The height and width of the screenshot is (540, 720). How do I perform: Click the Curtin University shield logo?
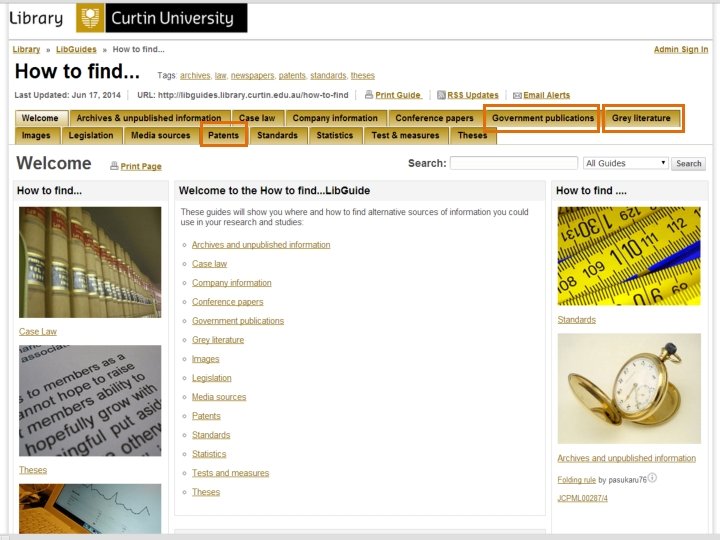tap(90, 18)
